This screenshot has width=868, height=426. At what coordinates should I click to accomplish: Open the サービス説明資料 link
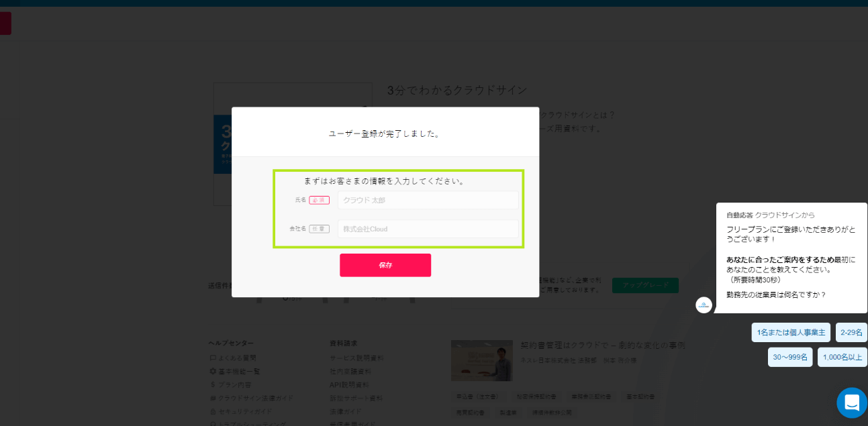356,358
